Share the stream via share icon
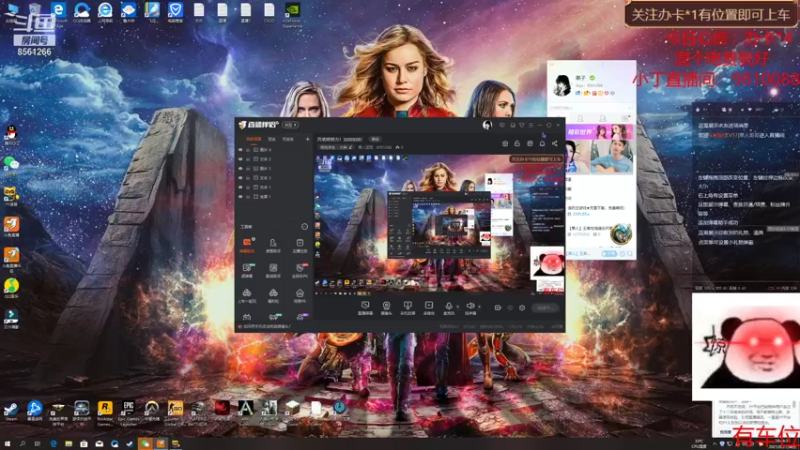Screen dimensions: 800x450 click(555, 143)
